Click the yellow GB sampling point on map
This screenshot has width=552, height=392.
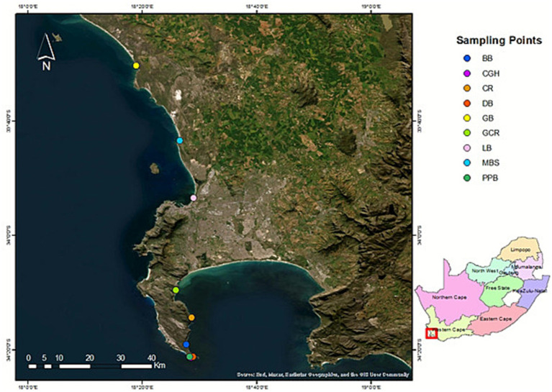tap(136, 65)
